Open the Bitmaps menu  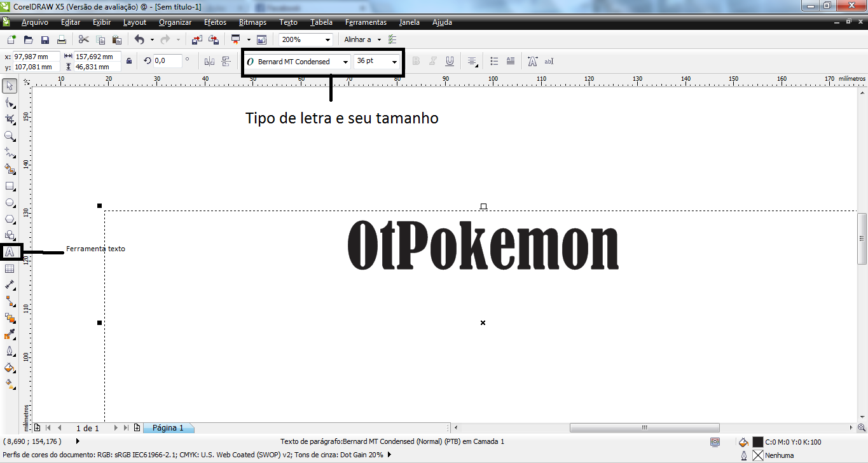(x=252, y=22)
